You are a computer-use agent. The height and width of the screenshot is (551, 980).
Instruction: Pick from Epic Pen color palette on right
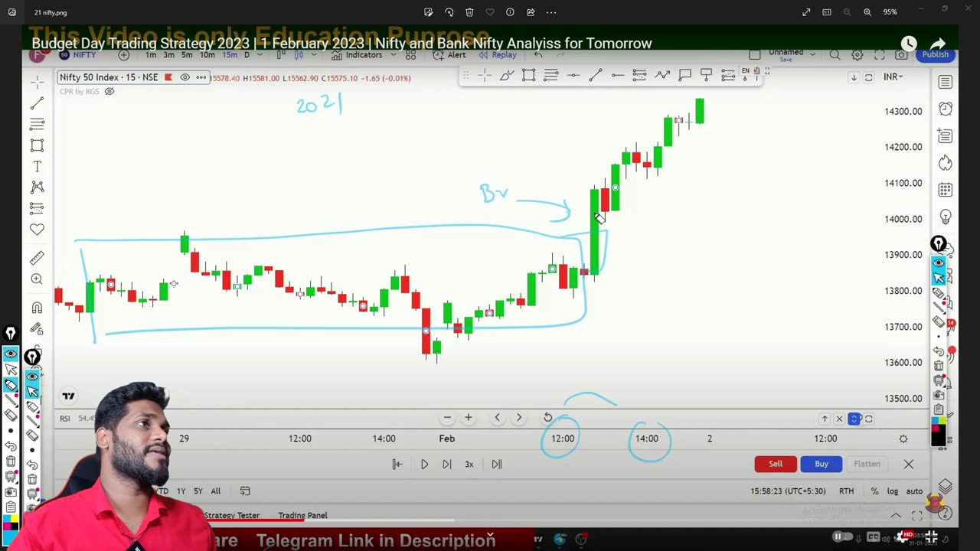point(938,432)
